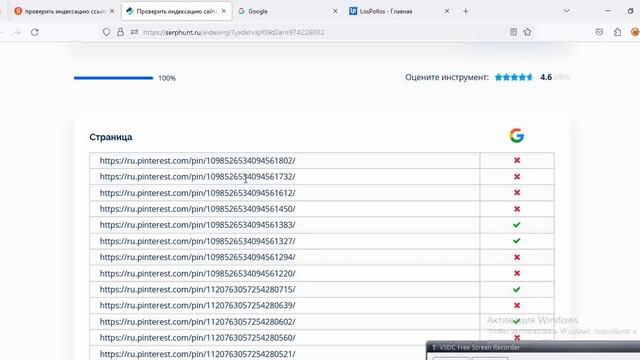Click URL ending 094561220
This screenshot has height=360, width=640.
[x=197, y=273]
